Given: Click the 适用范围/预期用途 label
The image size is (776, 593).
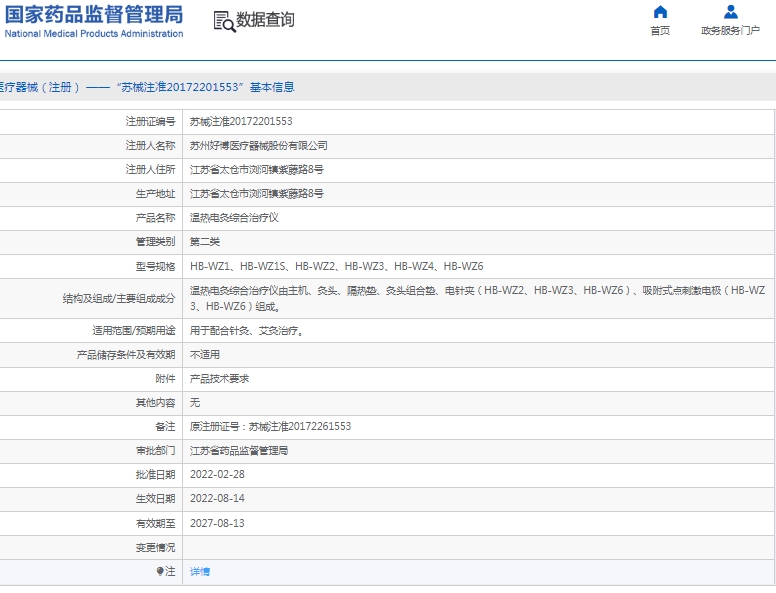Looking at the screenshot, I should pyautogui.click(x=134, y=331).
